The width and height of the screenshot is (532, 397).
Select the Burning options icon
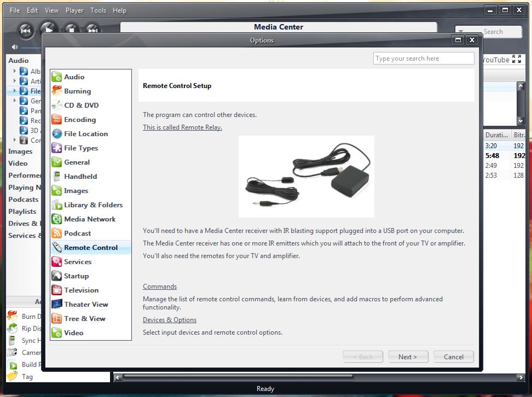[x=57, y=91]
